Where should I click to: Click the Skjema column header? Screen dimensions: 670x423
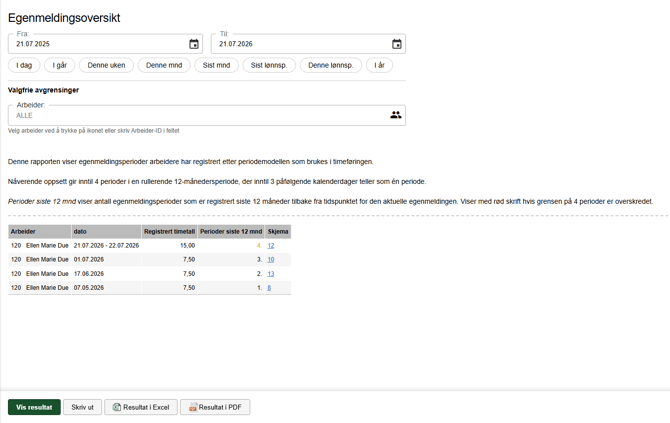(278, 232)
